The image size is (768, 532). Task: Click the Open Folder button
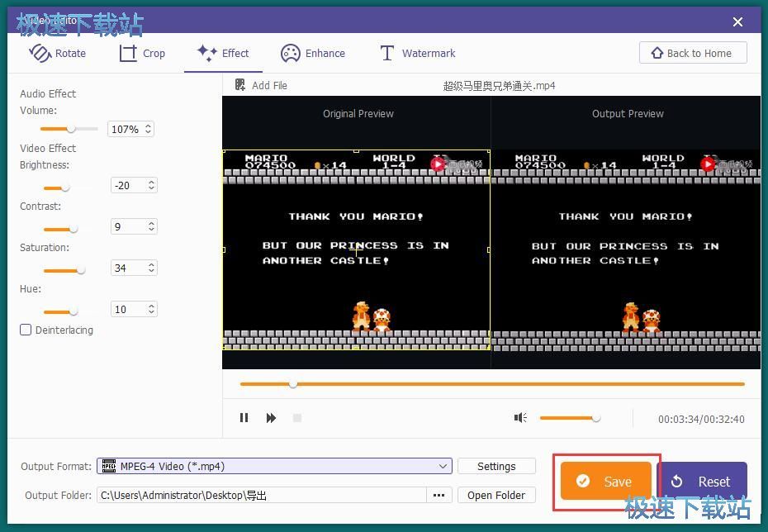pyautogui.click(x=496, y=496)
